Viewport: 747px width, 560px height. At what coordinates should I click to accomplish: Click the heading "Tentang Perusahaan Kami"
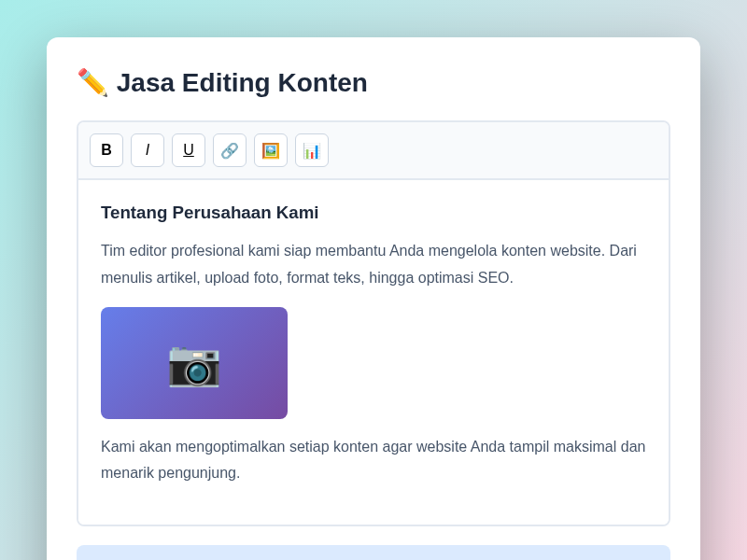click(209, 213)
